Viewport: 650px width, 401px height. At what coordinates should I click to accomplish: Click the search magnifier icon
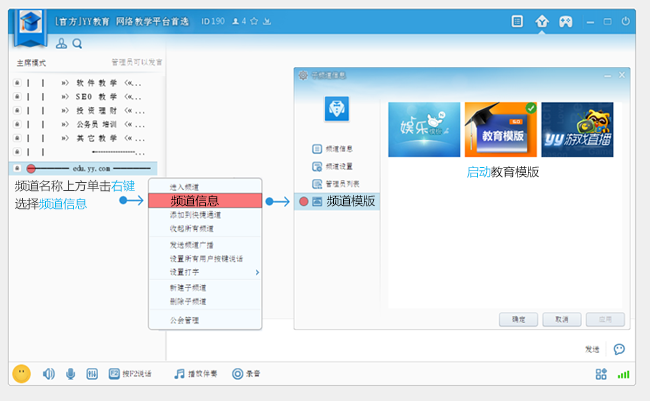pyautogui.click(x=77, y=43)
